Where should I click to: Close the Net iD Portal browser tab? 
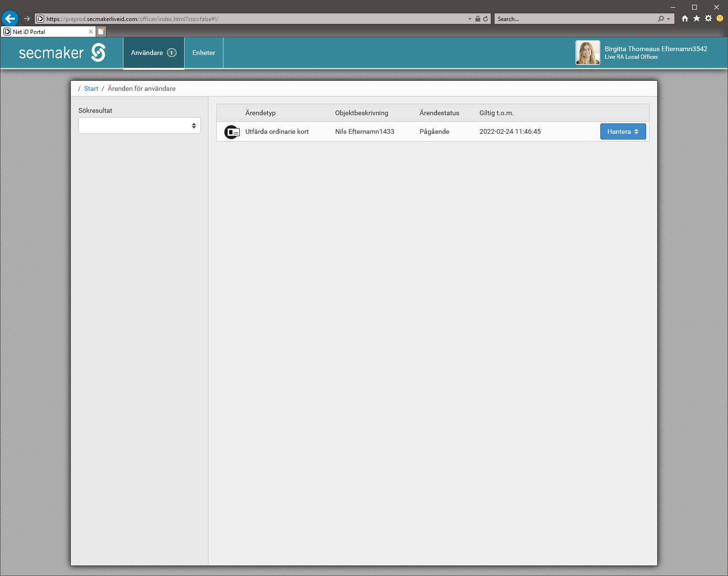pyautogui.click(x=91, y=32)
